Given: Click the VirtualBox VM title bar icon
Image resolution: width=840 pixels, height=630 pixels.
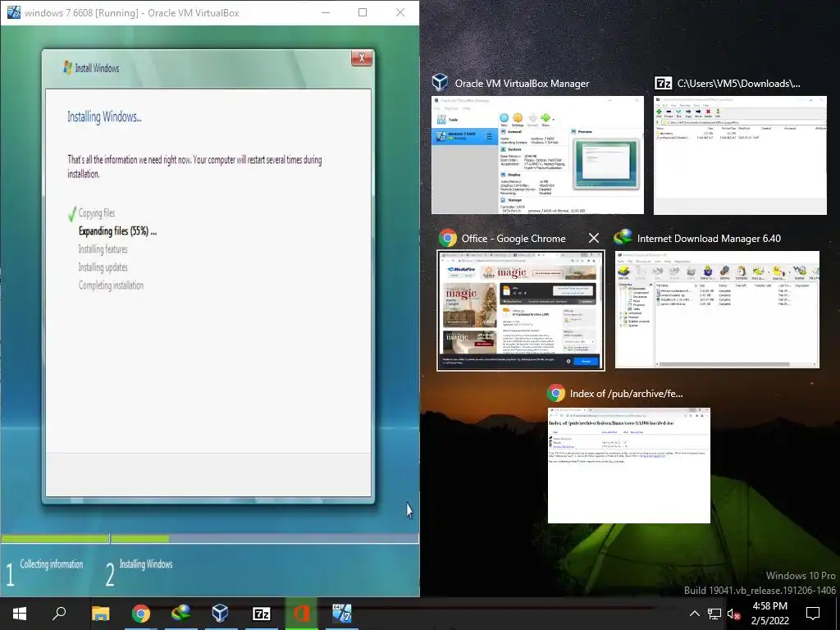Looking at the screenshot, I should point(13,12).
